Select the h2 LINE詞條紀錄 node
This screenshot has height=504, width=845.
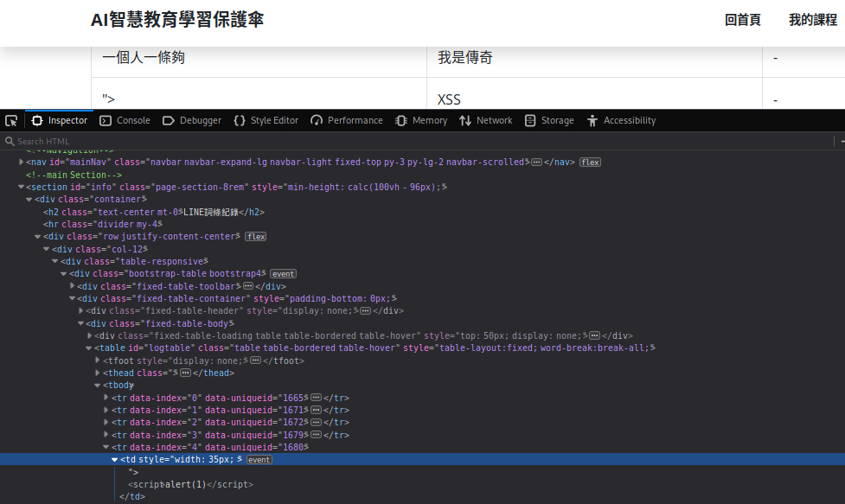[x=154, y=212]
